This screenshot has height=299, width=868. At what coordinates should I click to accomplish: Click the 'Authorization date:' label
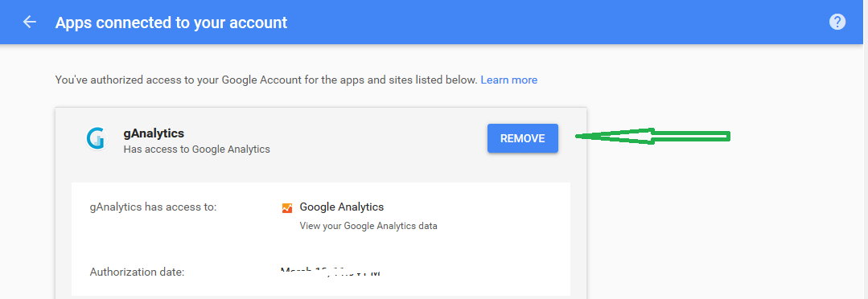(x=137, y=272)
